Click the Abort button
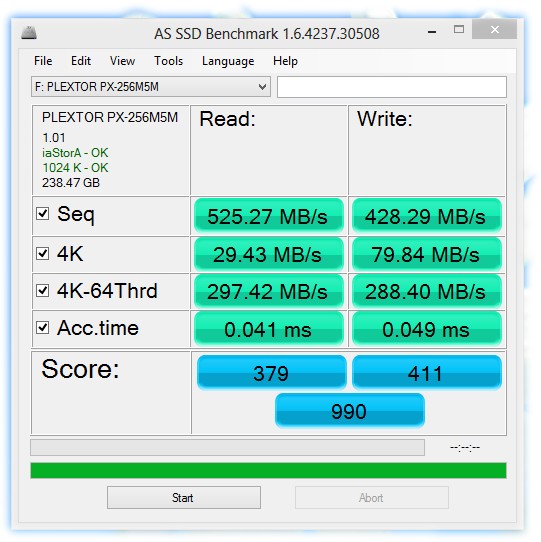Viewport: 541px width, 542px height. (x=372, y=497)
